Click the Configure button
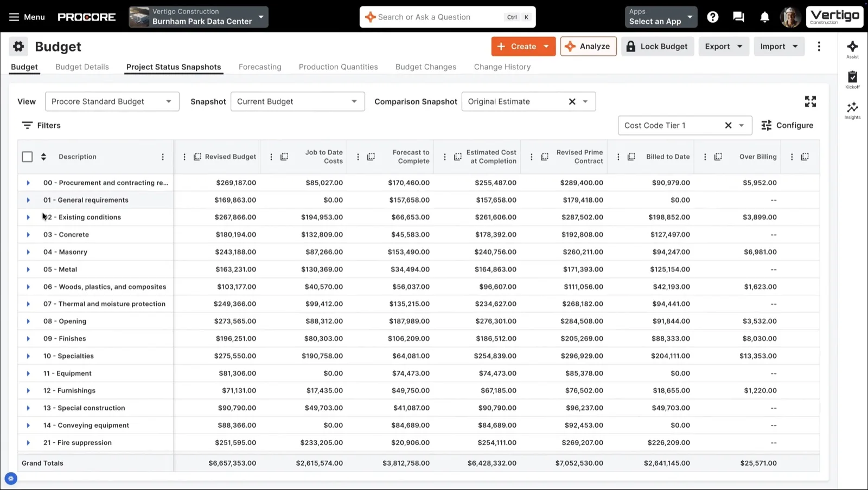 pos(787,125)
